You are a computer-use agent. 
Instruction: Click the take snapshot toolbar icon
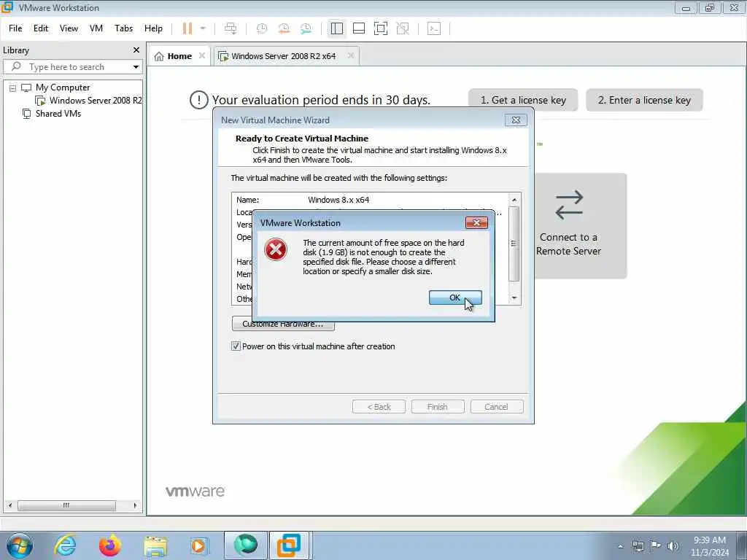pos(262,28)
